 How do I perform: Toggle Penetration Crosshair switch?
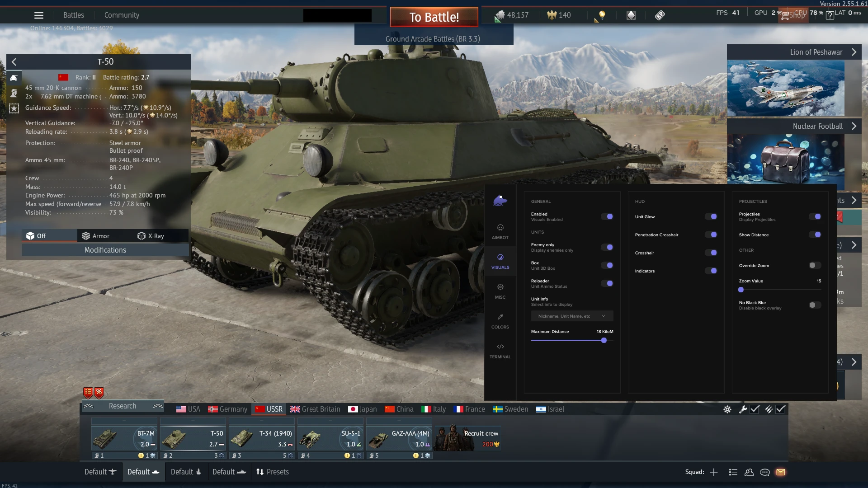point(711,235)
